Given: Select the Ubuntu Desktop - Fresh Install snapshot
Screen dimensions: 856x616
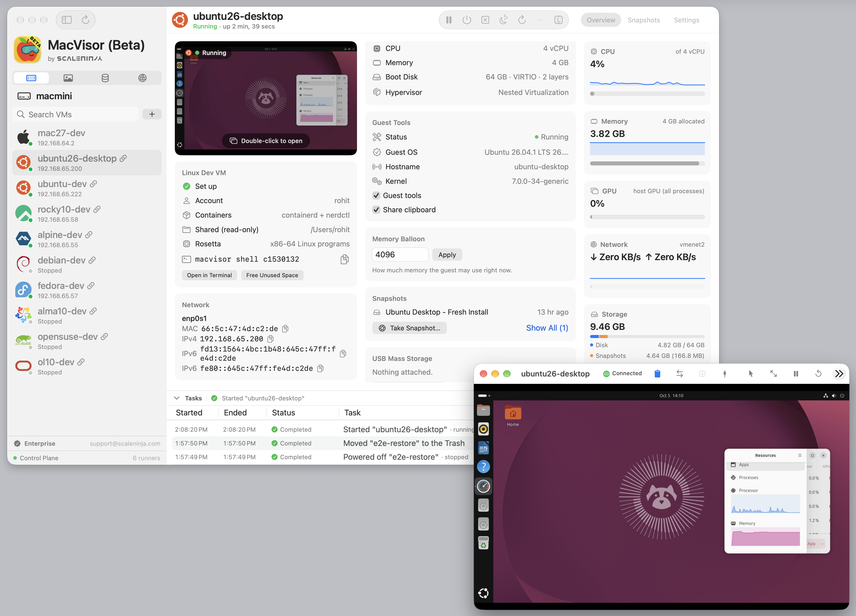Looking at the screenshot, I should pyautogui.click(x=470, y=312).
